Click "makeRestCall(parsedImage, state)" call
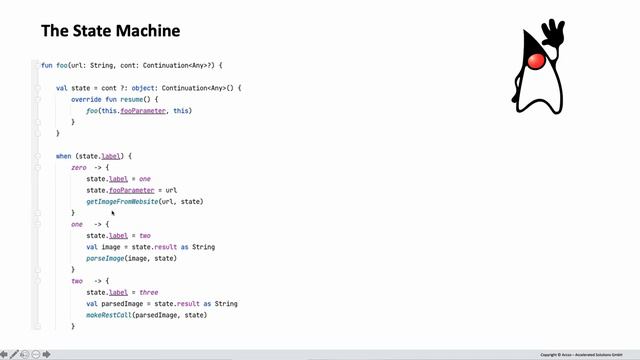The image size is (640, 360). coord(147,315)
